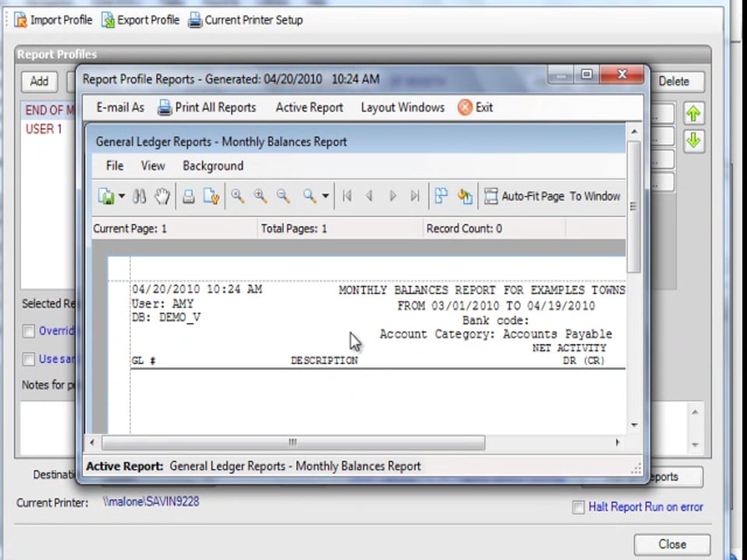The image size is (747, 560).
Task: Click the Add button in Report Profiles
Action: coord(39,82)
